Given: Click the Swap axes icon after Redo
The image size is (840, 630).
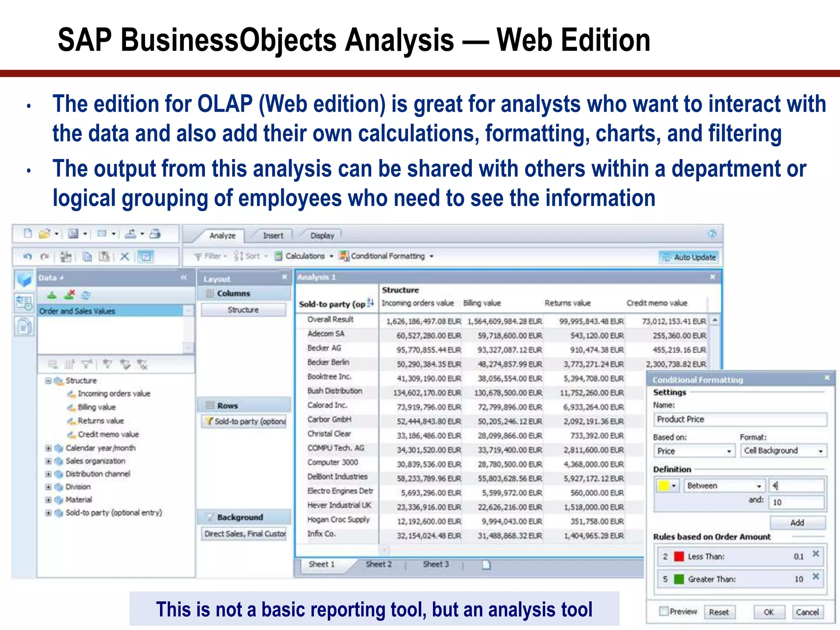Looking at the screenshot, I should [66, 257].
